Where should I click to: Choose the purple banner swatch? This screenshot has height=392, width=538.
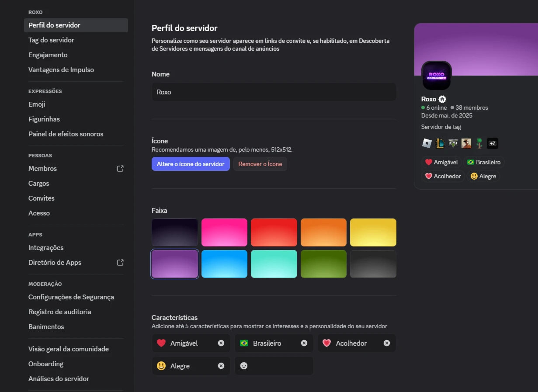point(175,264)
